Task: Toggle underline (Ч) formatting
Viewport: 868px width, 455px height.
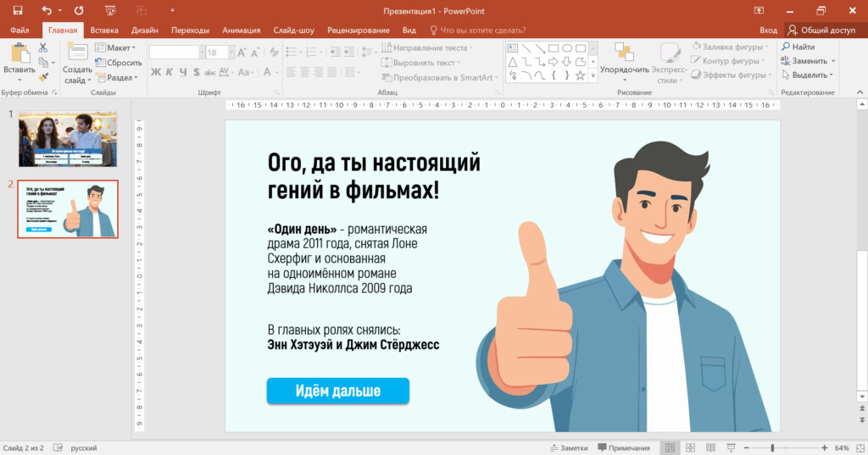Action: 183,72
